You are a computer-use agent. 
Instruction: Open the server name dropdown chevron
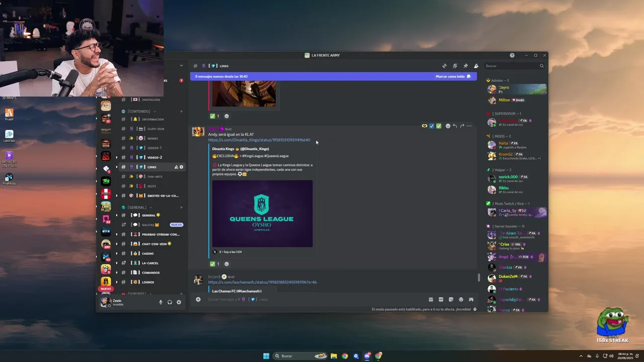[181, 66]
